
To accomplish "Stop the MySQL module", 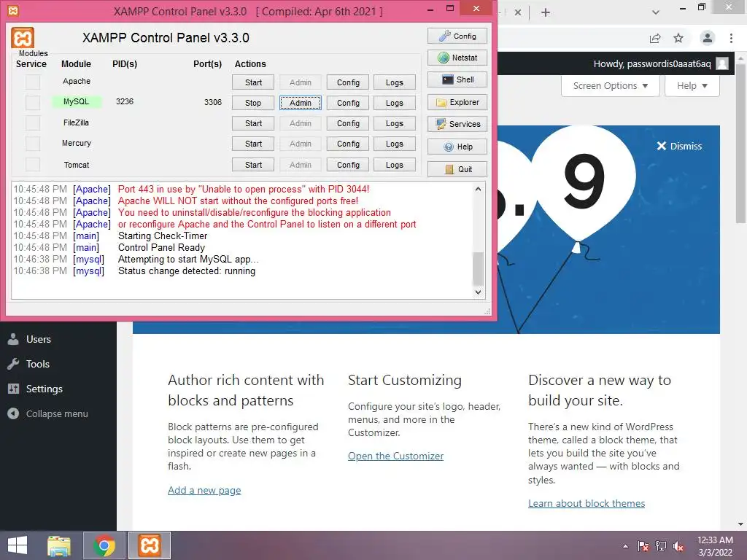I will pyautogui.click(x=253, y=103).
